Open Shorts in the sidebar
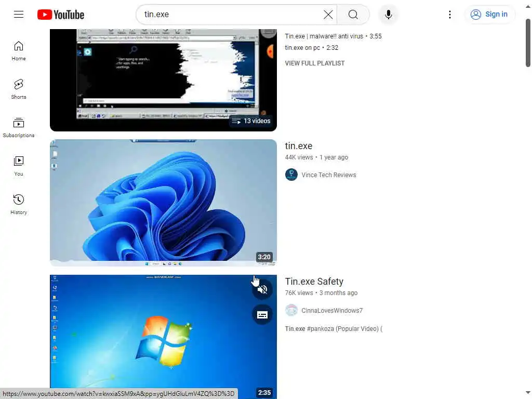 tap(19, 89)
